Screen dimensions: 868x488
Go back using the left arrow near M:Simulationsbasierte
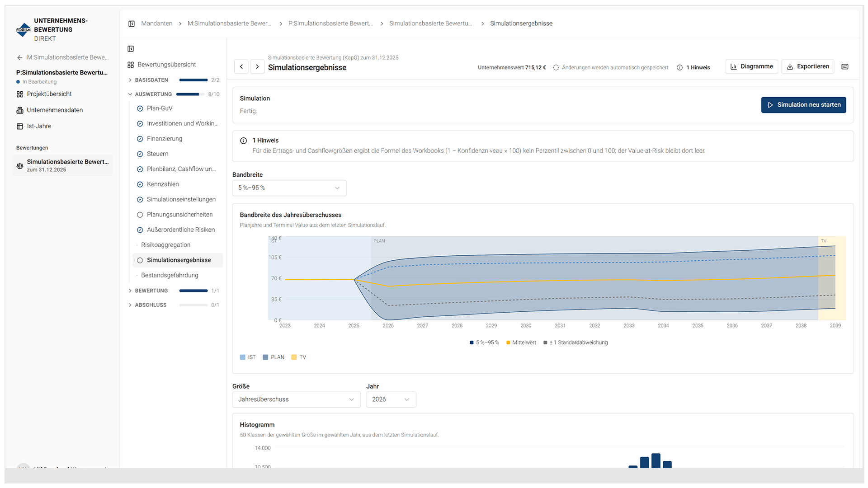click(19, 57)
